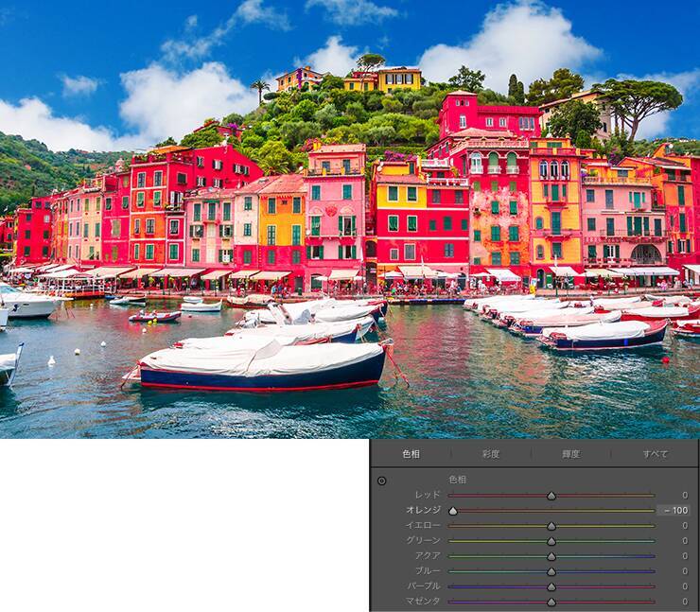
Task: Activate the targeted adjustment tool icon
Action: (382, 481)
